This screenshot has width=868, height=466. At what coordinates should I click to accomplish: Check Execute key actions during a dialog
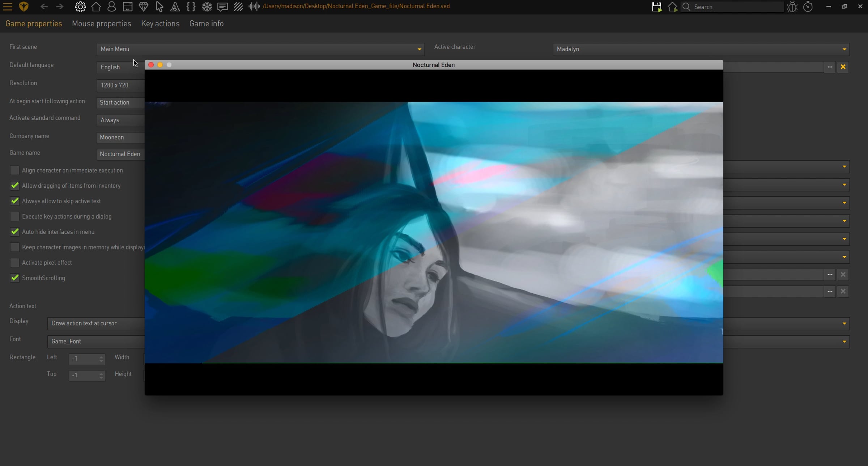click(14, 216)
